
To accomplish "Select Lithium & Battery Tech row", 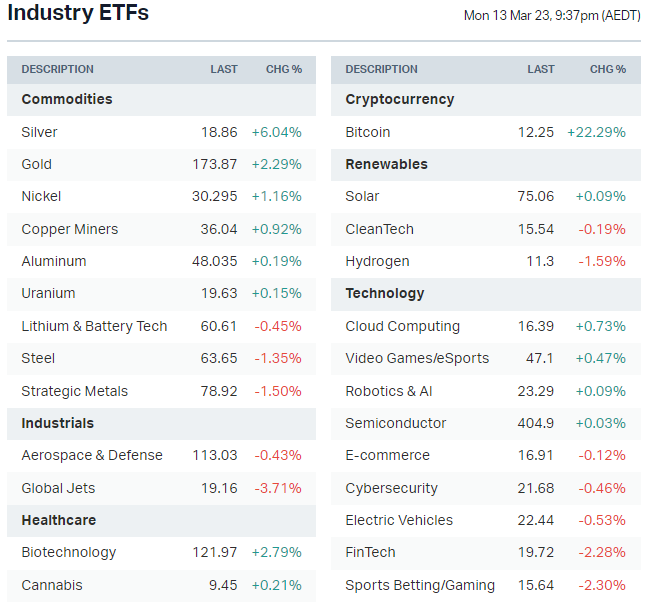I will click(x=94, y=326).
